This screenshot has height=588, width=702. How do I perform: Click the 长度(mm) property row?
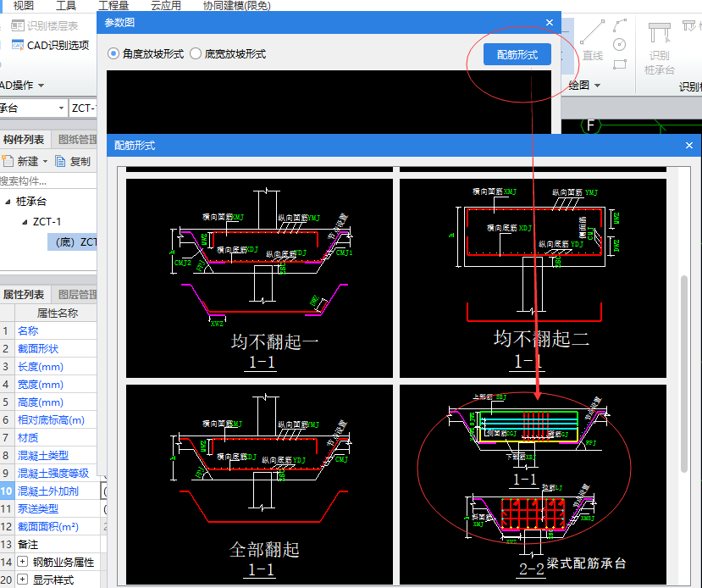pos(48,367)
